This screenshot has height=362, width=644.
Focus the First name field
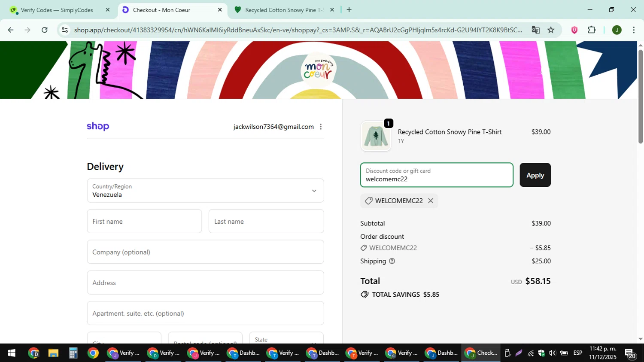tap(144, 221)
